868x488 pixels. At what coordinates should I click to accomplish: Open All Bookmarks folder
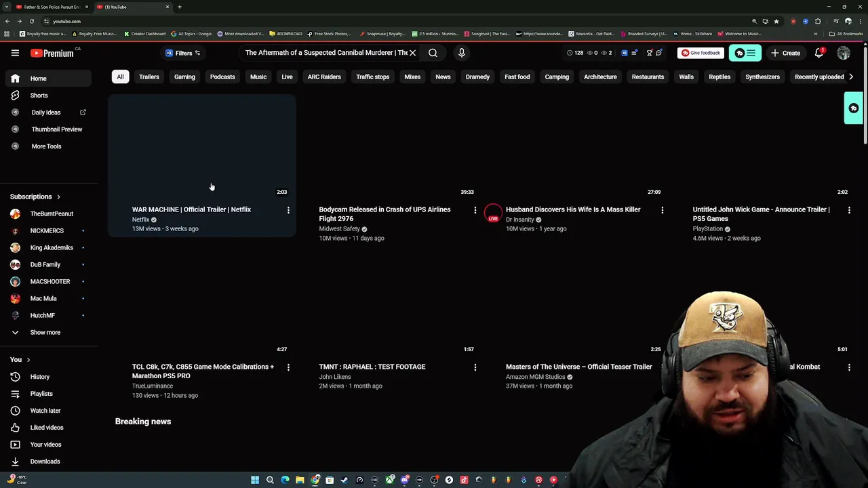[x=846, y=34]
